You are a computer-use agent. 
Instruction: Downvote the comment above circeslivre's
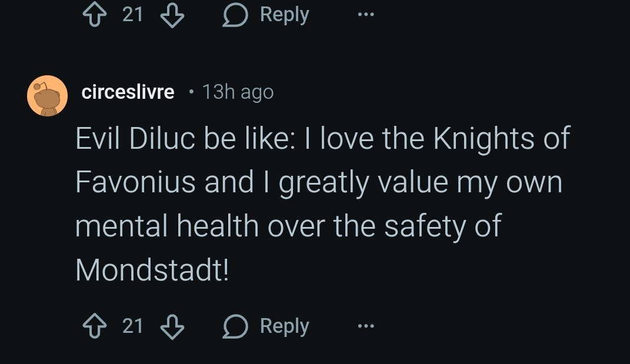pos(172,15)
